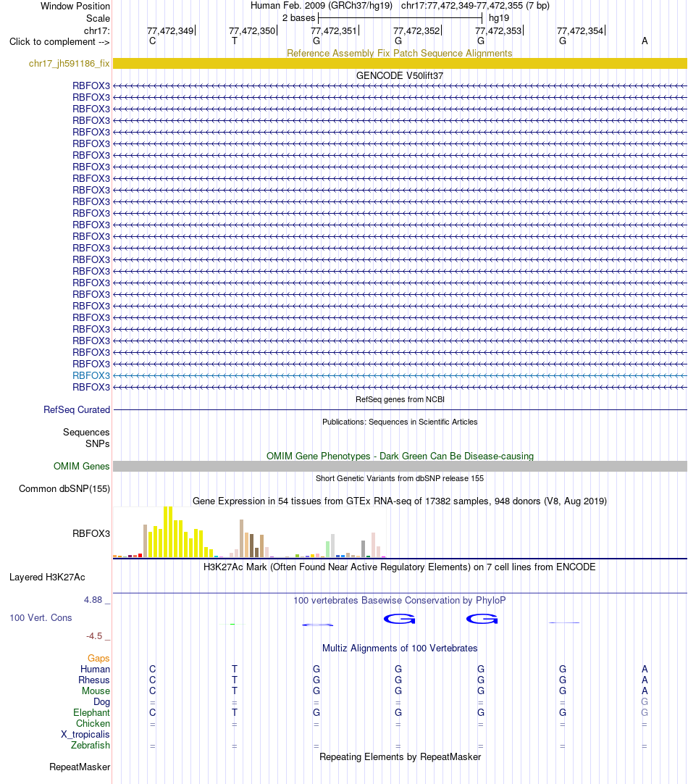The height and width of the screenshot is (784, 688).
Task: Click the RepeatMasker track label
Action: tap(80, 767)
